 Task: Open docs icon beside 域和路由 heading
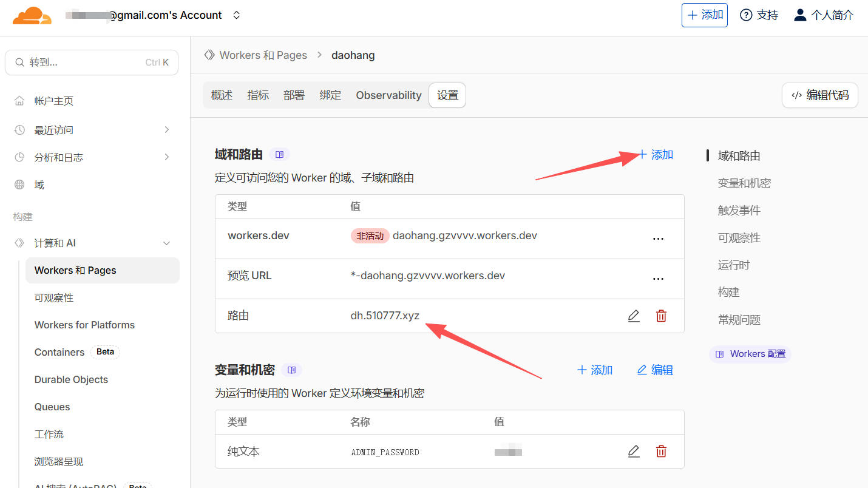279,155
